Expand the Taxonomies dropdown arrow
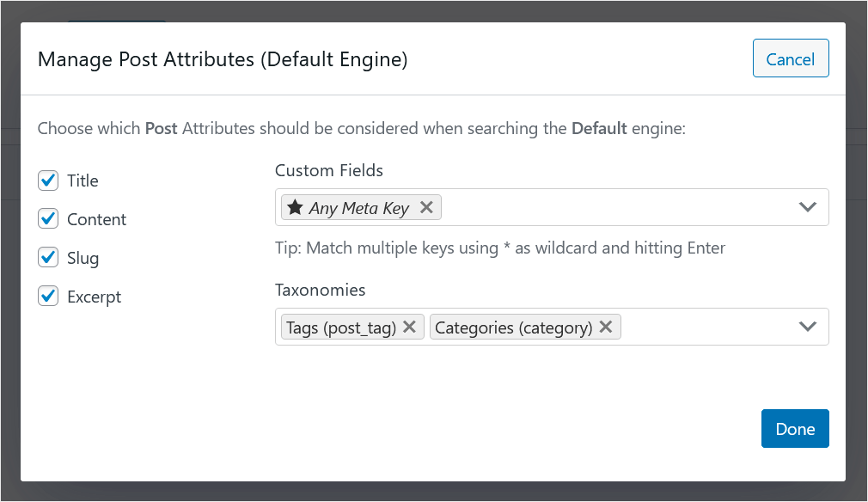 (x=808, y=327)
